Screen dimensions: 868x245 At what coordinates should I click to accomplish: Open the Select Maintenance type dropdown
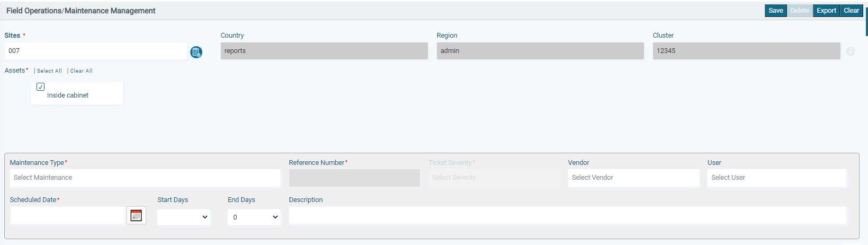click(145, 178)
